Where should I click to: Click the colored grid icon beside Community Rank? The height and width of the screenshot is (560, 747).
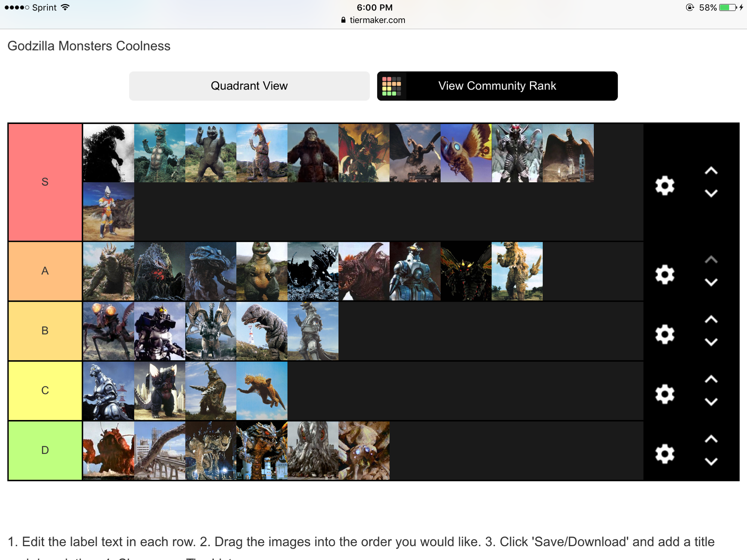click(x=391, y=86)
